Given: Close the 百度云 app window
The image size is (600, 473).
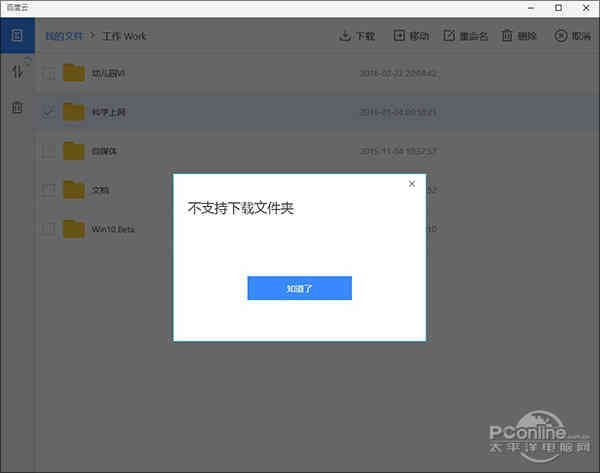Looking at the screenshot, I should (586, 8).
